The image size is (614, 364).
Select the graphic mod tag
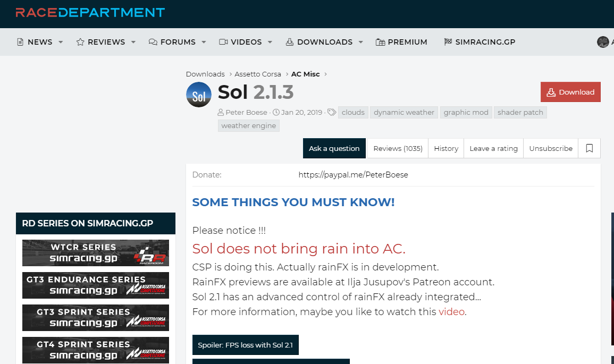point(466,112)
